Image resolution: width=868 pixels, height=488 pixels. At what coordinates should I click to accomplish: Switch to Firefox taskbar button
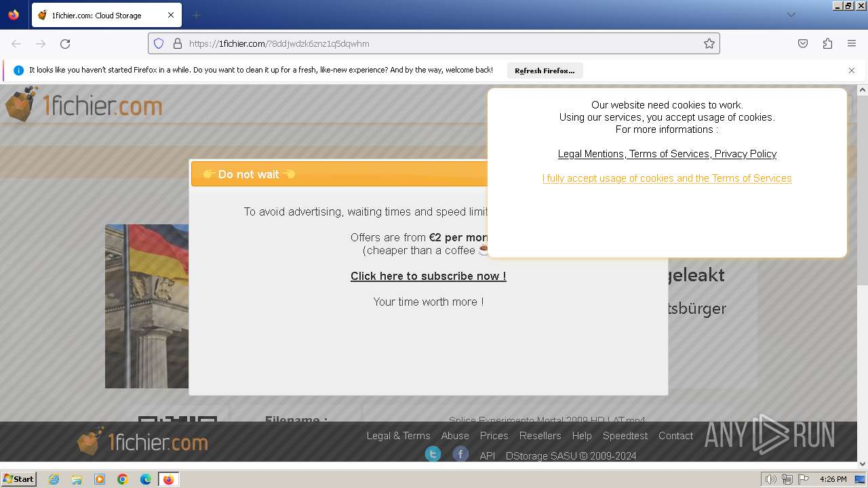pyautogui.click(x=168, y=479)
